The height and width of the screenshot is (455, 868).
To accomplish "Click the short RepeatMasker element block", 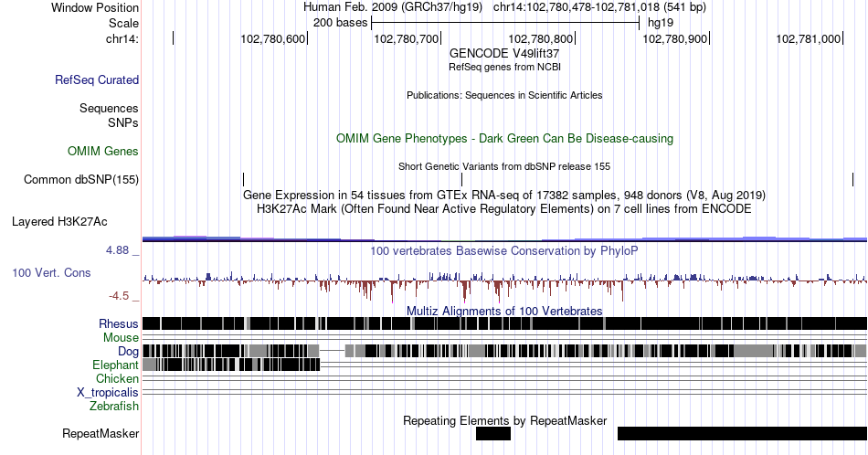I will tap(493, 433).
